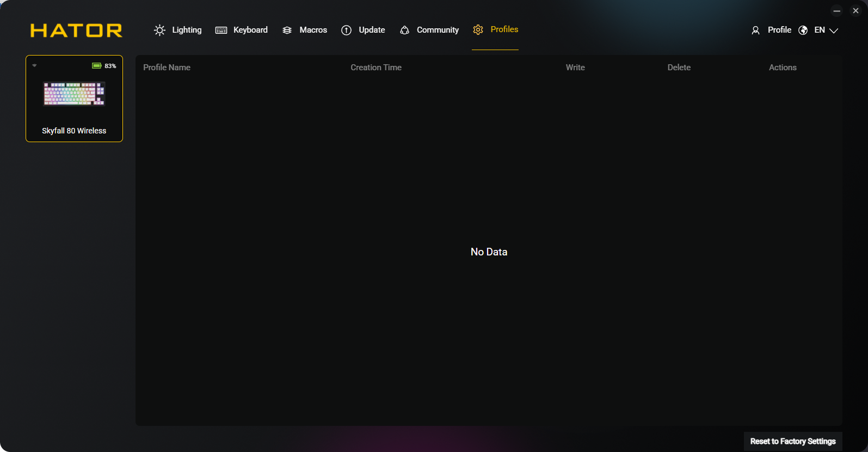Click the Update arrow circle icon

tap(346, 30)
